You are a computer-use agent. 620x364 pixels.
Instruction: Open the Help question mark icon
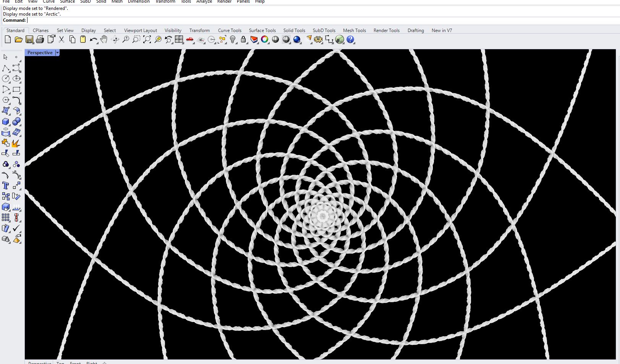(x=350, y=40)
